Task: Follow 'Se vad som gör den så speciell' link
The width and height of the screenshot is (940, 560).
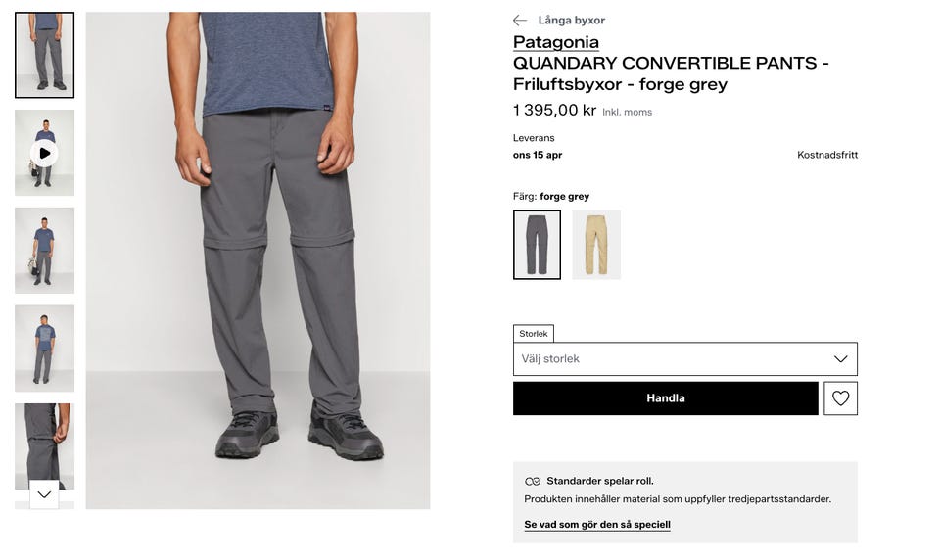Action: click(x=597, y=525)
